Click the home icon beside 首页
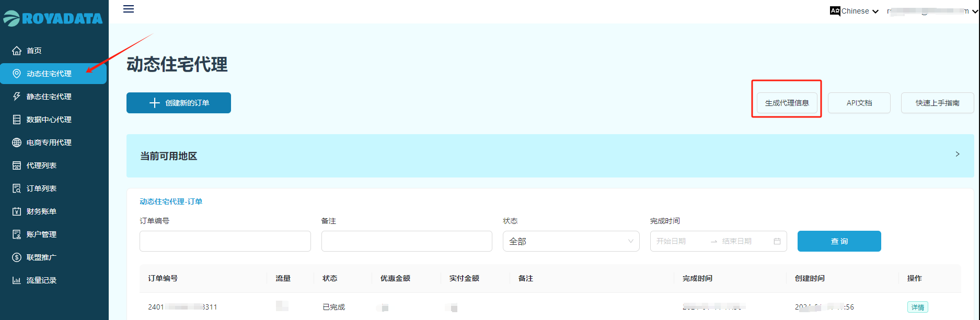 17,51
